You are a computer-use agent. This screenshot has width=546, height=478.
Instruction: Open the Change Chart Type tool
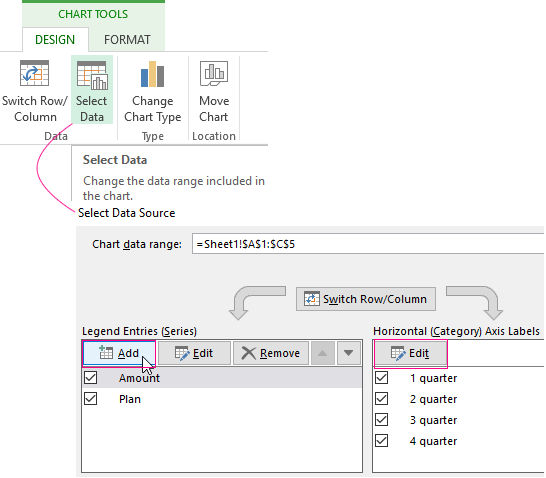point(153,91)
